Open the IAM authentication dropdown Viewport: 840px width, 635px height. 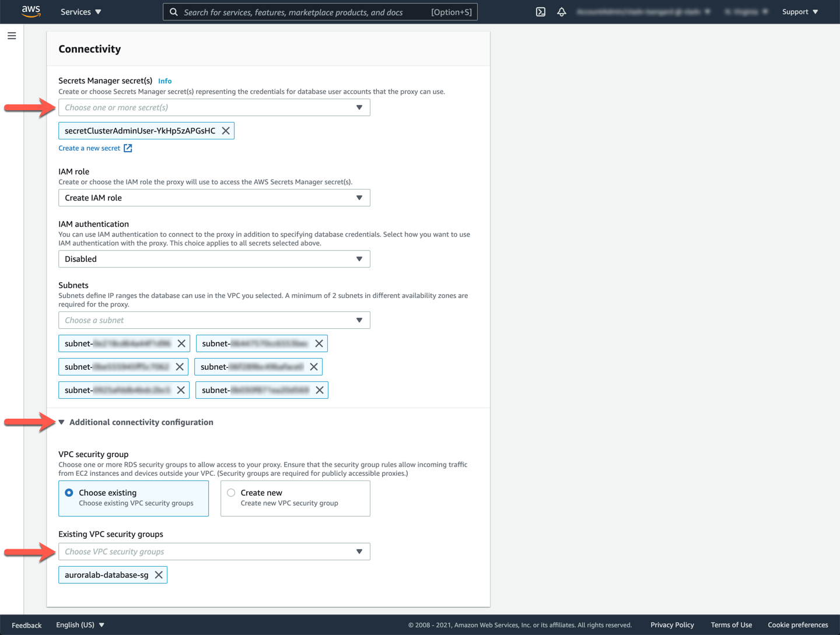point(214,259)
